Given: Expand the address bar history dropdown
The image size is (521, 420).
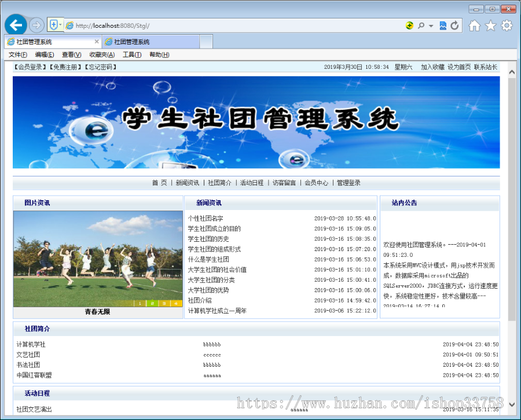Looking at the screenshot, I should tap(62, 25).
